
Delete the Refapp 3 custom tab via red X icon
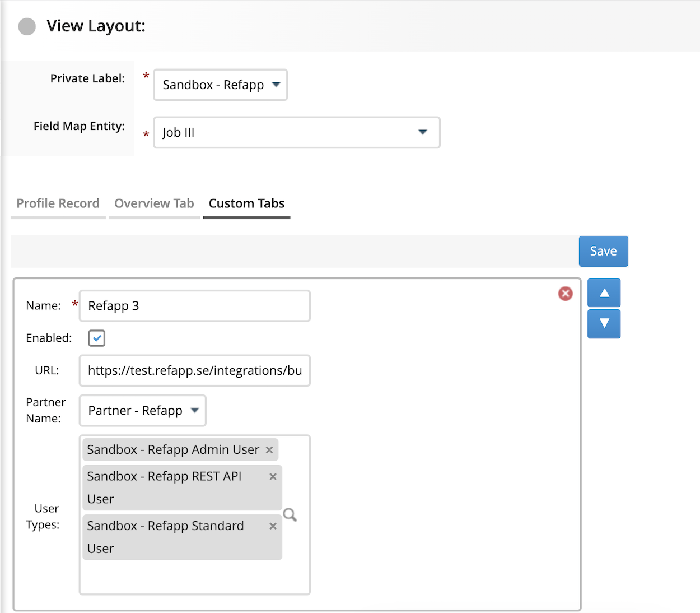pyautogui.click(x=565, y=294)
